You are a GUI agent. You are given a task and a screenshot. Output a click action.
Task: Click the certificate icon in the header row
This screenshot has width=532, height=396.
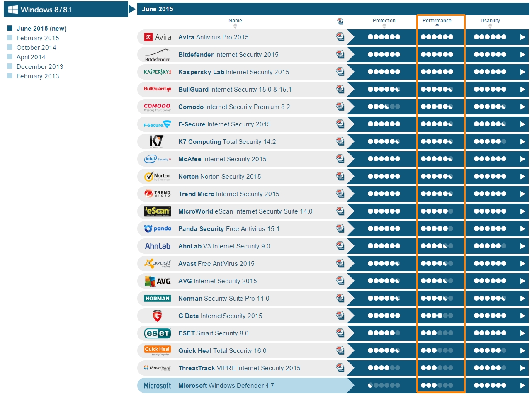[340, 21]
